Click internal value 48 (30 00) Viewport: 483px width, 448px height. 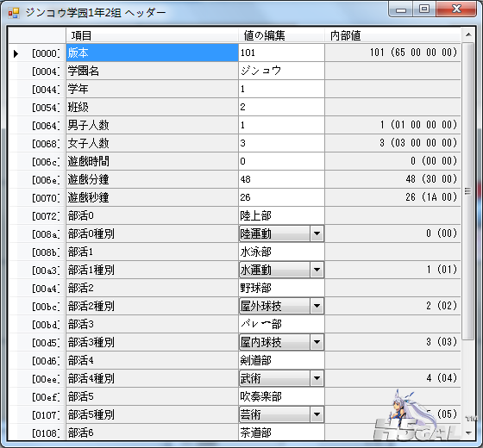tap(392, 179)
